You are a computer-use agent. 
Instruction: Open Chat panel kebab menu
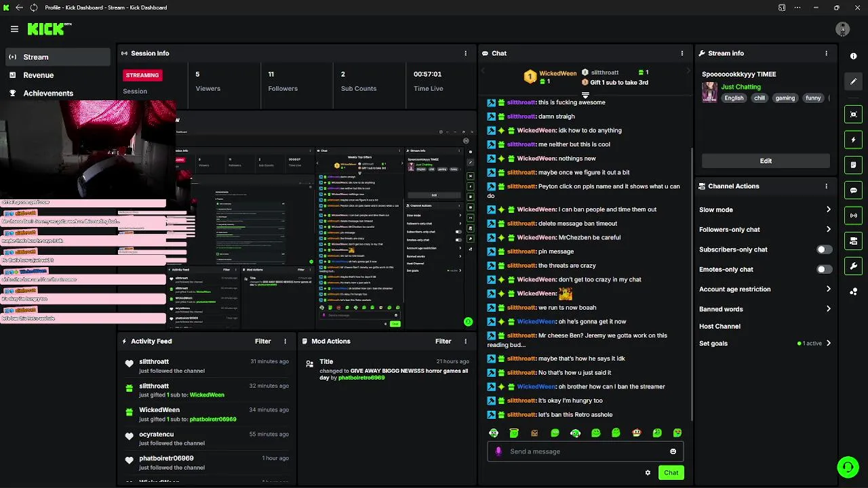pos(682,54)
